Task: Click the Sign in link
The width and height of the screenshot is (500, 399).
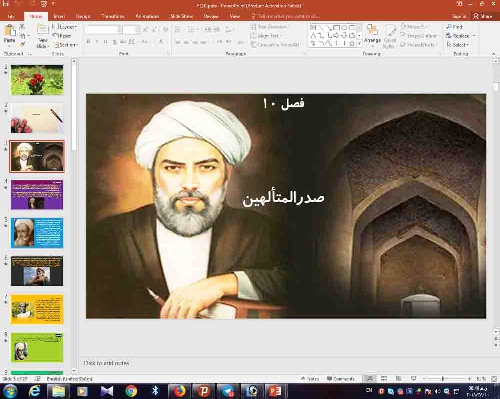Action: tap(459, 16)
